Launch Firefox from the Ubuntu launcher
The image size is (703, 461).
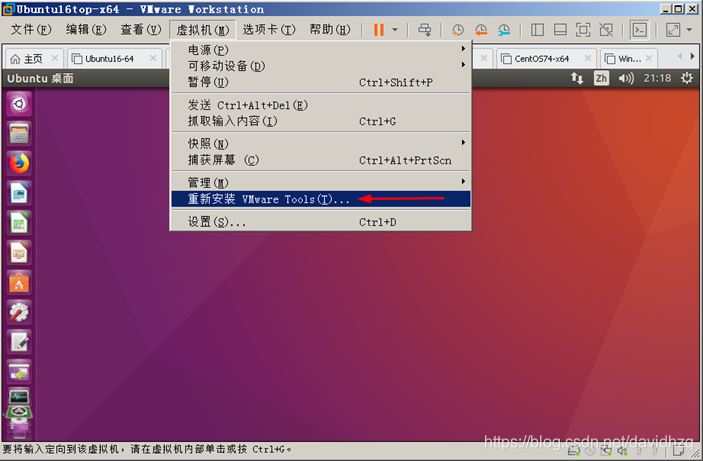[19, 163]
